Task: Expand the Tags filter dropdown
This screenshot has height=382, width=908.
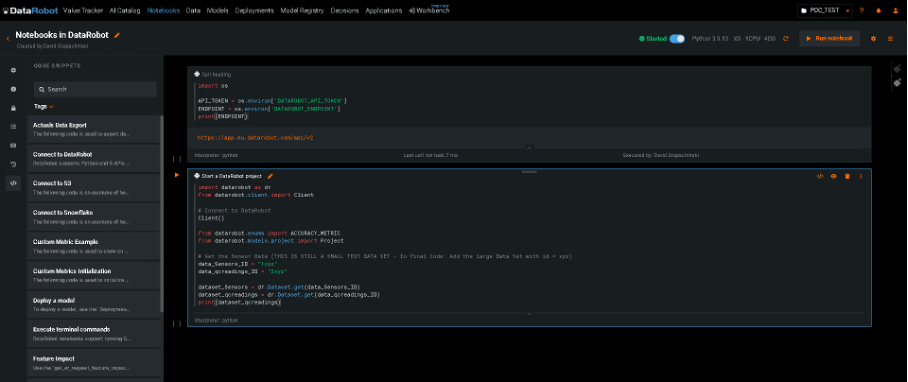Action: (x=43, y=106)
